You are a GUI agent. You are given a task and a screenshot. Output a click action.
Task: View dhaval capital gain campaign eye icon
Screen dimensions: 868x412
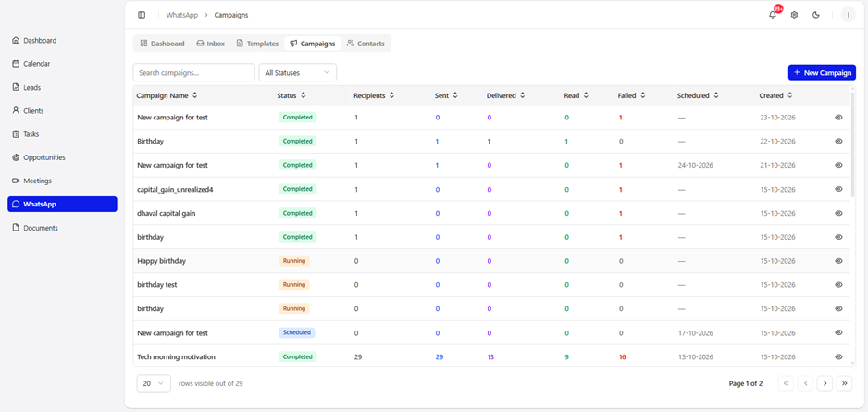(x=838, y=213)
